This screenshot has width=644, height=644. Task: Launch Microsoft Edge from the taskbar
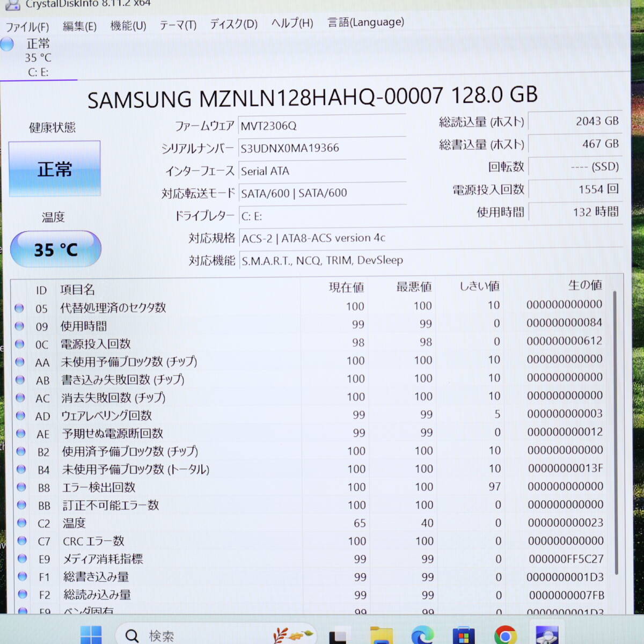pyautogui.click(x=422, y=635)
